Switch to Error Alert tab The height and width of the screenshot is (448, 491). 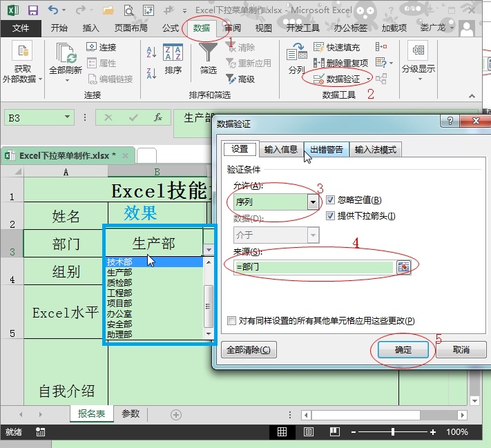point(326,150)
